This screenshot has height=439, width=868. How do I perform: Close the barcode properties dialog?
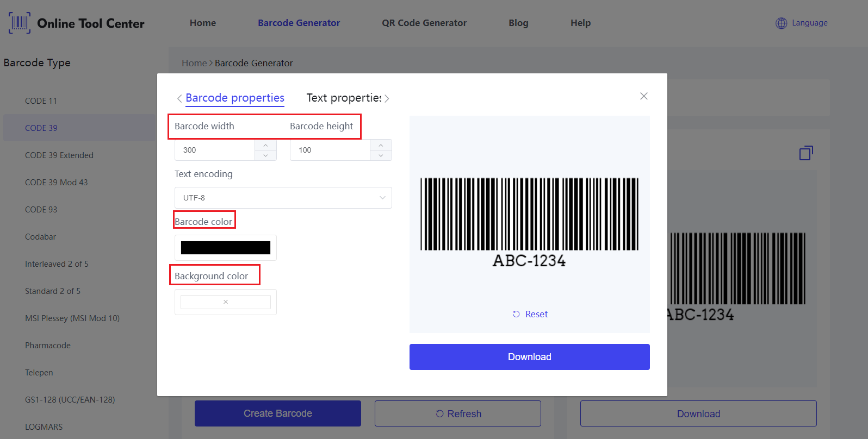click(x=644, y=96)
